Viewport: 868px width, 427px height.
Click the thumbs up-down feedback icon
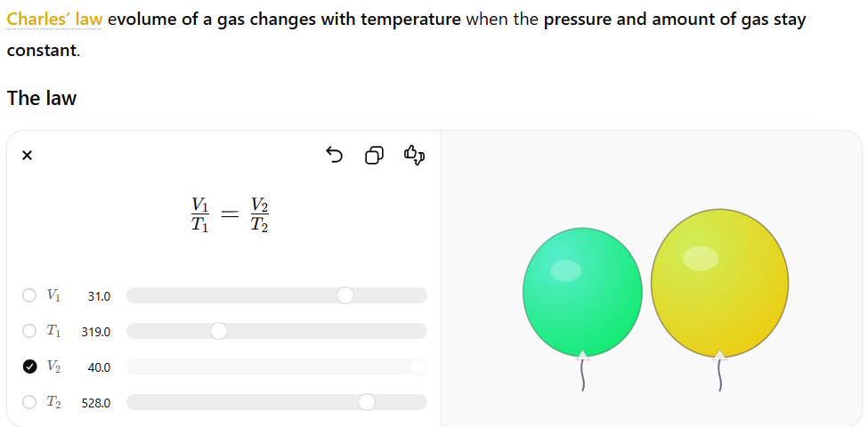tap(414, 156)
